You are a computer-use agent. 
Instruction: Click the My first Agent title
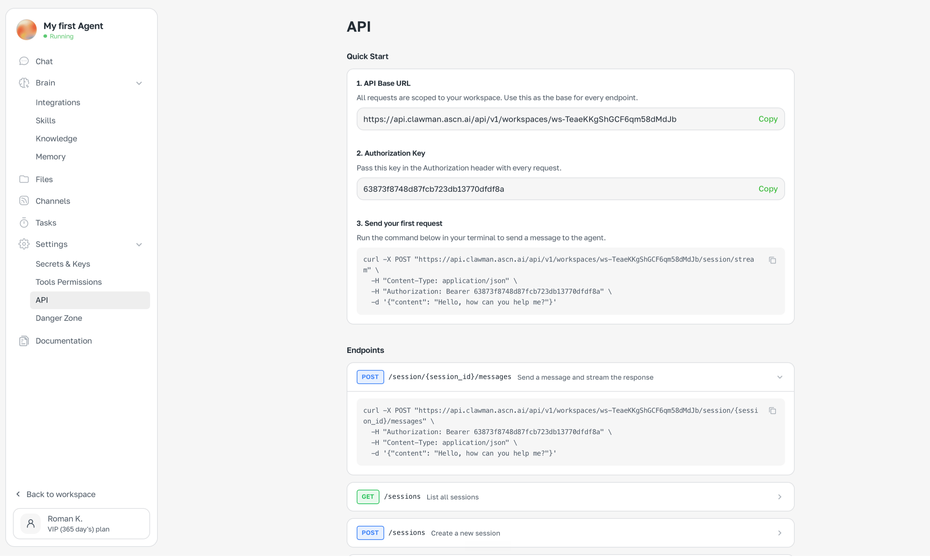tap(73, 26)
